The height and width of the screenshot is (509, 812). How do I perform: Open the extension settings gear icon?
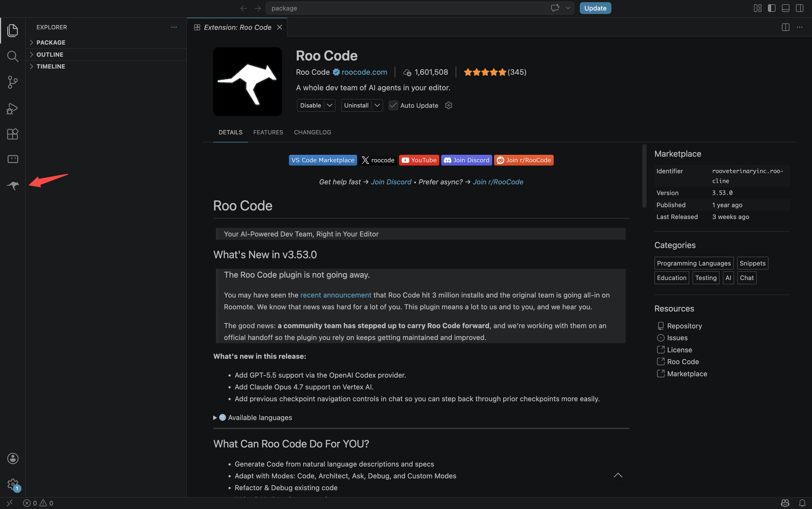tap(448, 105)
